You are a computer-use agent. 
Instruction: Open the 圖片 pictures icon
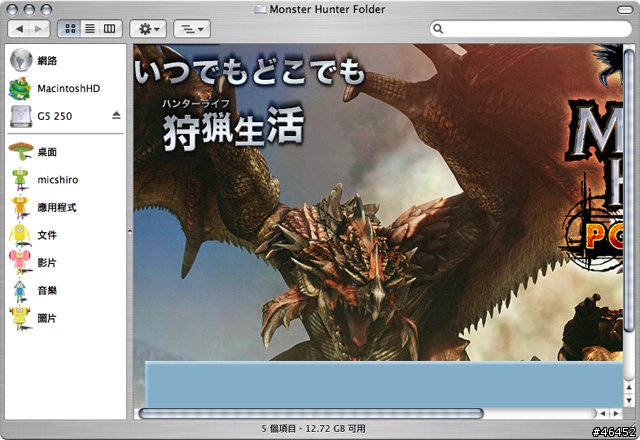pyautogui.click(x=20, y=318)
